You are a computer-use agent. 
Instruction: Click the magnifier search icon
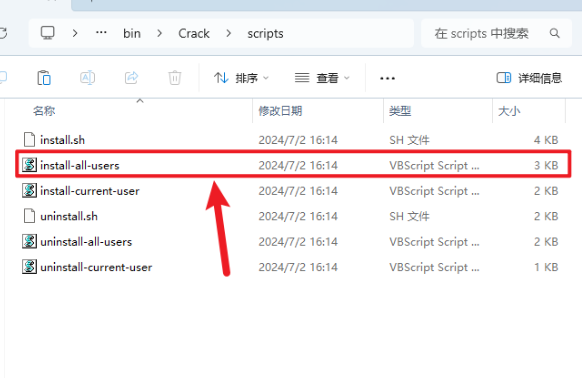(x=555, y=33)
